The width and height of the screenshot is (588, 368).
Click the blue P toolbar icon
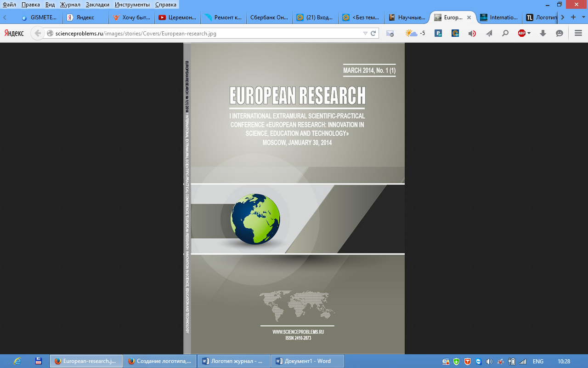click(x=439, y=33)
